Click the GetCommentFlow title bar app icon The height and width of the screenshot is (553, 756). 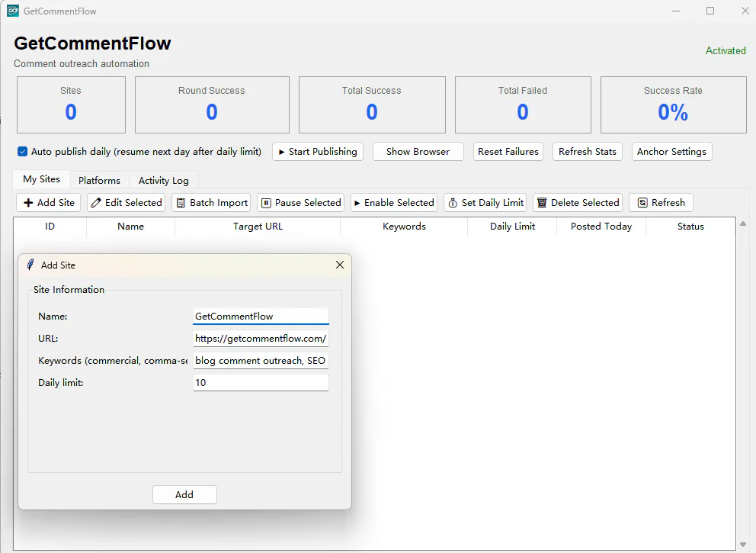pos(13,11)
